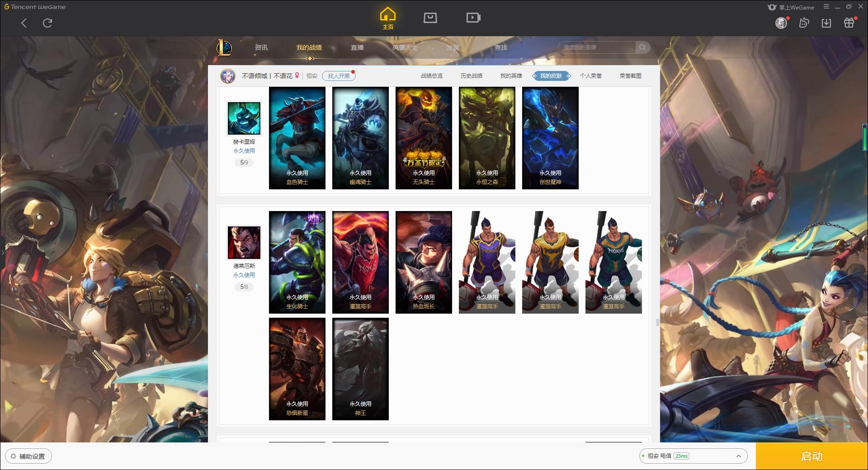Viewport: 868px width, 470px height.
Task: Open the 幽魂骑士 skin card
Action: point(360,138)
